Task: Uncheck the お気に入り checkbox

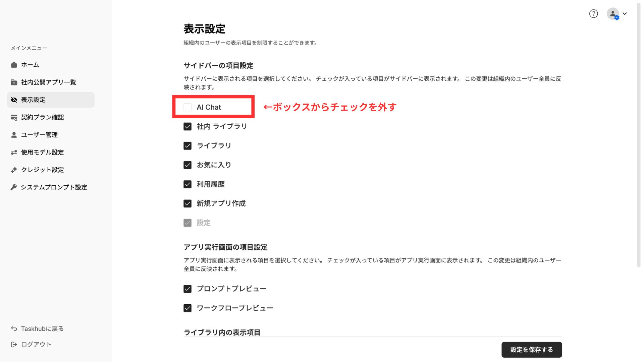Action: click(x=187, y=165)
